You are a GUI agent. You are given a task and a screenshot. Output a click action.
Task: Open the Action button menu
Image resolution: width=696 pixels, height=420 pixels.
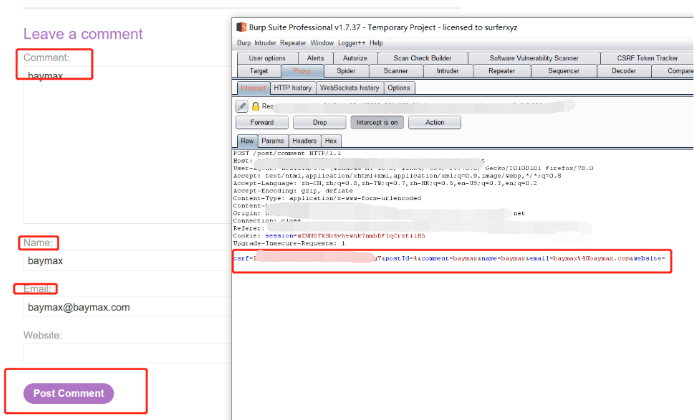pyautogui.click(x=435, y=122)
